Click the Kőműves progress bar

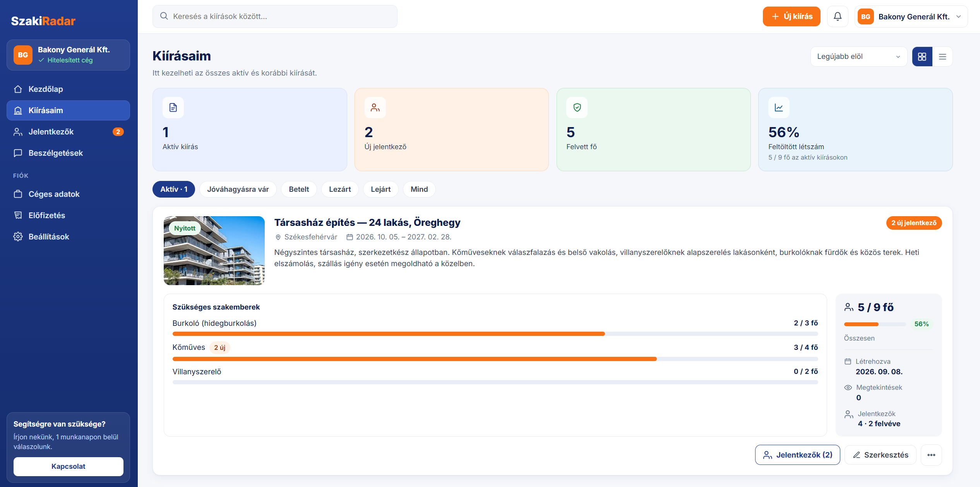(x=495, y=359)
